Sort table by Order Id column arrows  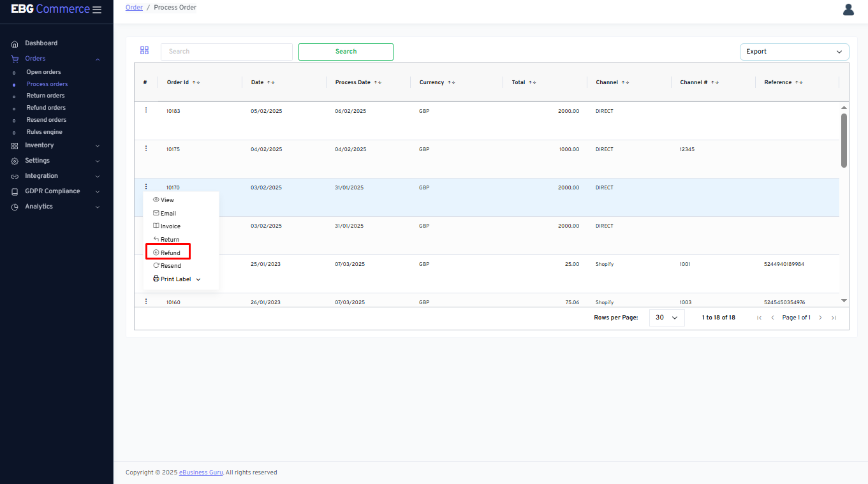pyautogui.click(x=196, y=82)
